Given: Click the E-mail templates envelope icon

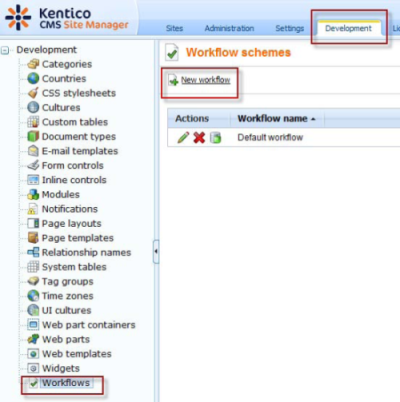Looking at the screenshot, I should (x=33, y=151).
